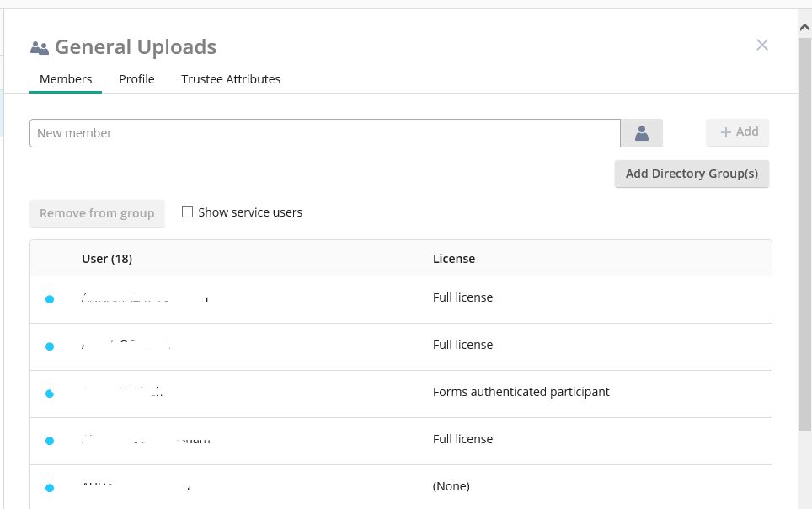Click the user picker icon beside New member

coord(641,133)
